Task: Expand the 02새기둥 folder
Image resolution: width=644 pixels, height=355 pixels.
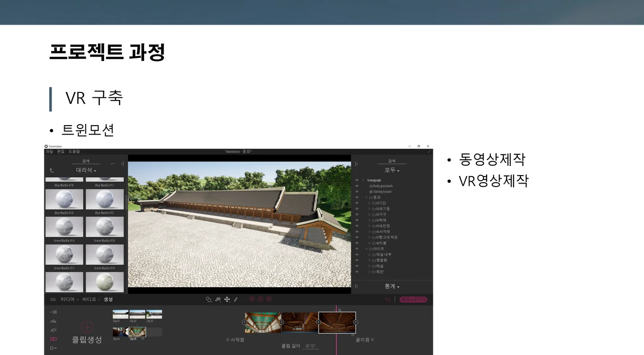Action: (x=370, y=209)
